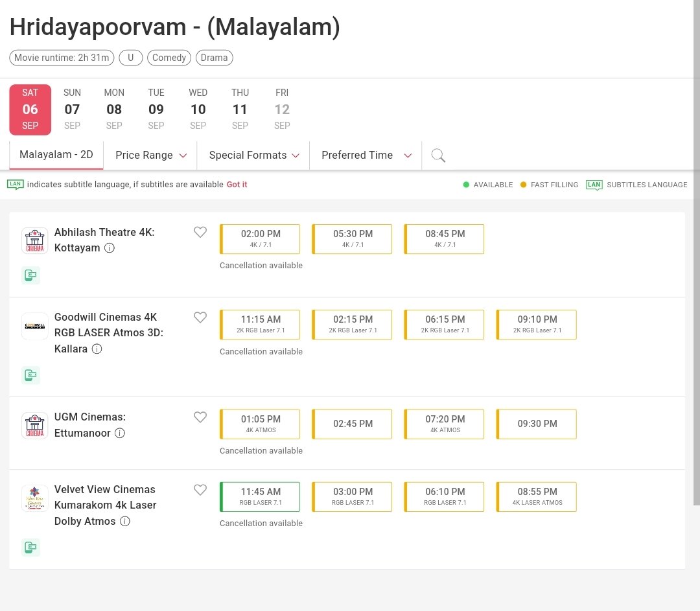Screen dimensions: 700x611
Task: Toggle the favorite heart for Abhilash Theatre
Action: 200,231
